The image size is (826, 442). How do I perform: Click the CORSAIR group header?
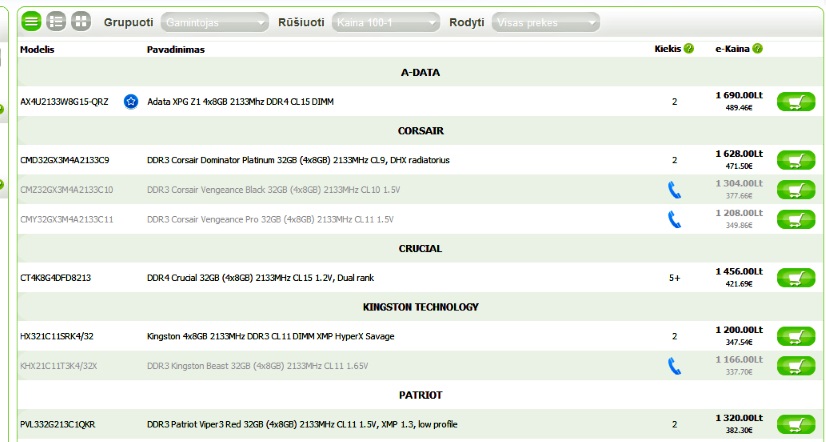pos(420,131)
